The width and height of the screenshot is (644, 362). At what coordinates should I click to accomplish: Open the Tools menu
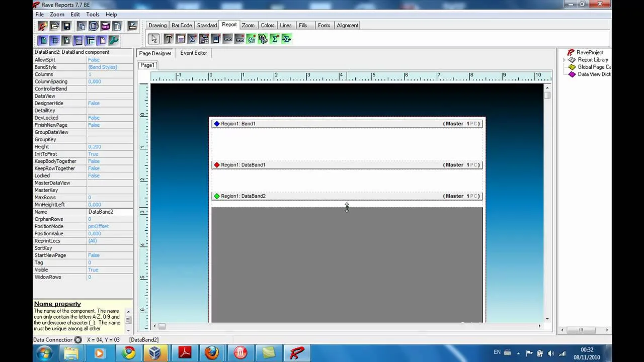(93, 15)
